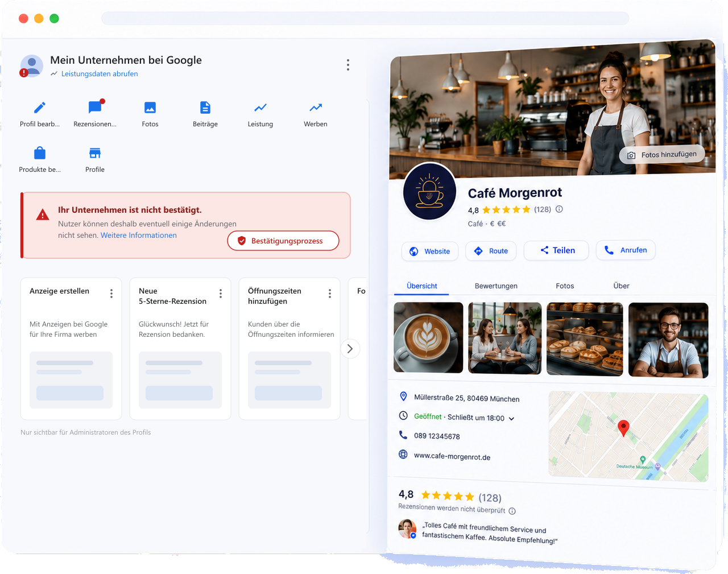This screenshot has height=574, width=728.
Task: Open the business header three-dot menu
Action: pyautogui.click(x=348, y=65)
